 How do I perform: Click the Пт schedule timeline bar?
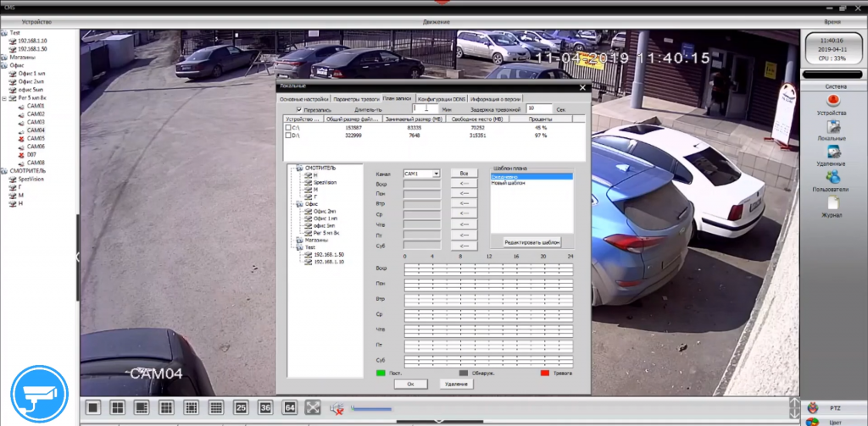pos(488,346)
